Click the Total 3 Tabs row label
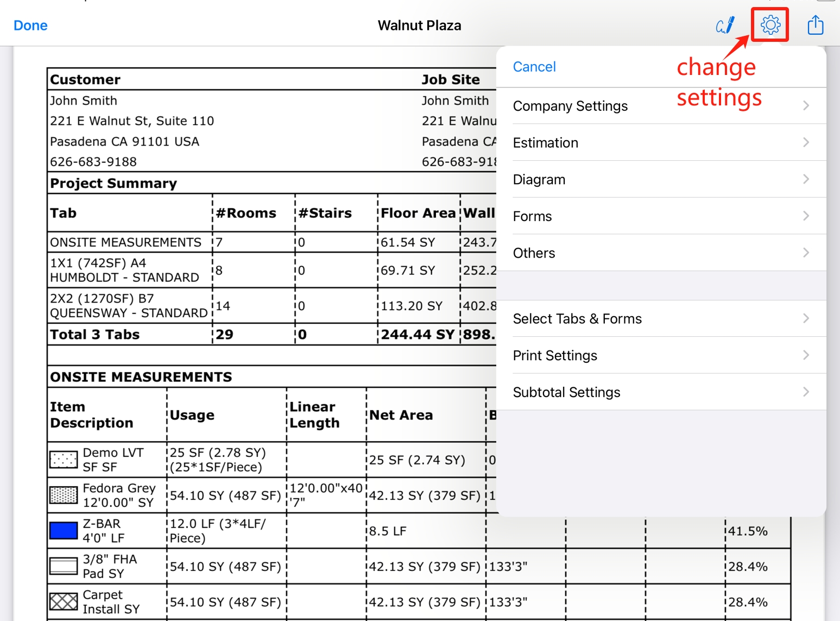 95,335
